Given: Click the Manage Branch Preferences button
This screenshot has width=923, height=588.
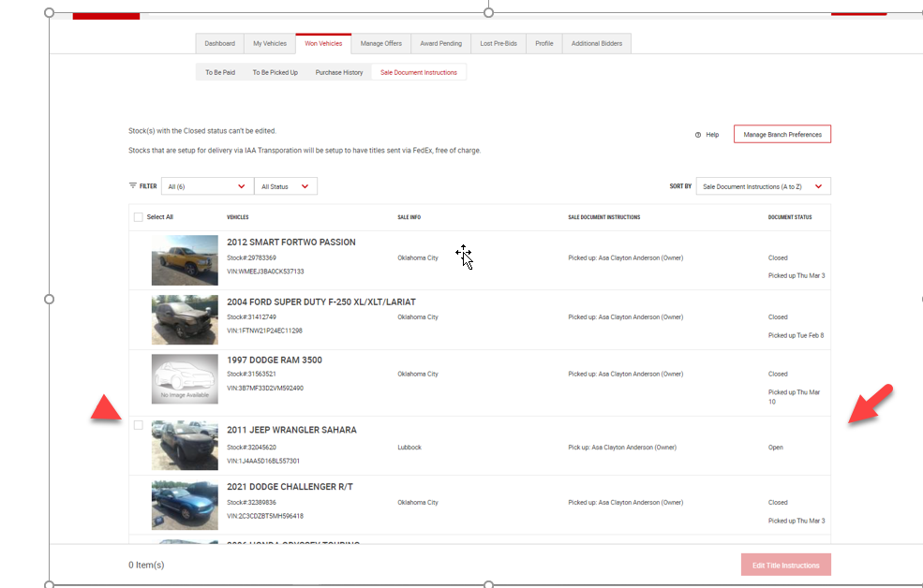Looking at the screenshot, I should pyautogui.click(x=782, y=135).
